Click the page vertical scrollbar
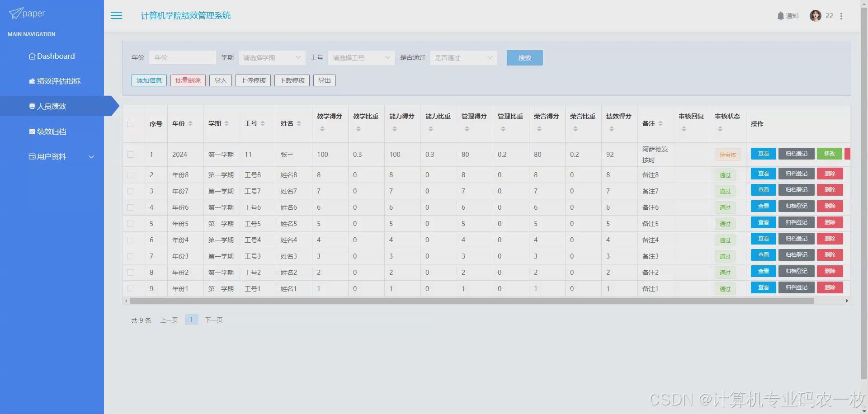Viewport: 868px width, 414px height. 864,194
